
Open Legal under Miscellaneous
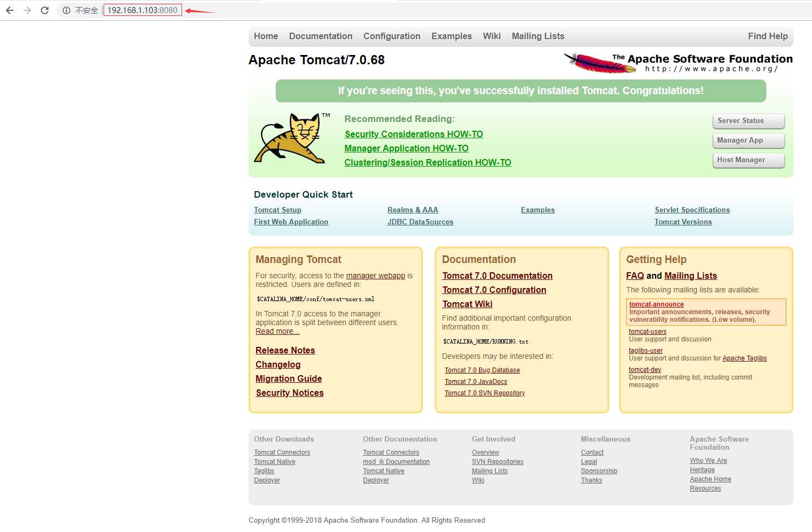coord(589,462)
